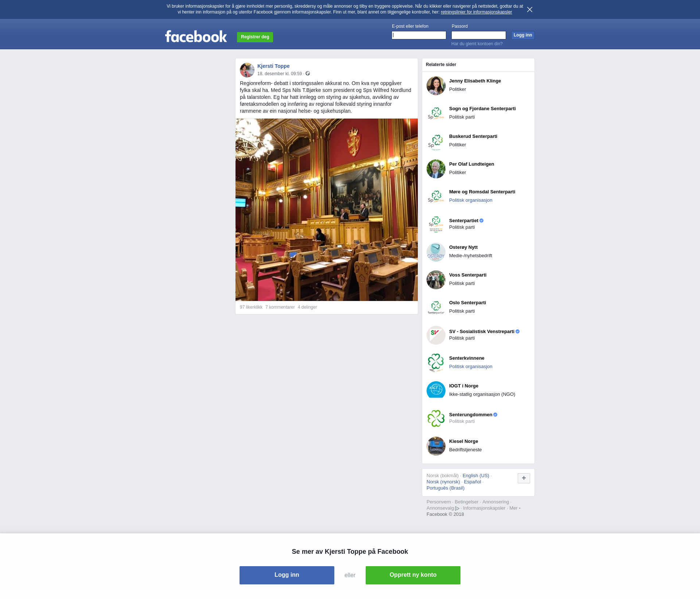Open Møre og Romsdal Senterparti logo
The image size is (700, 599).
click(436, 197)
